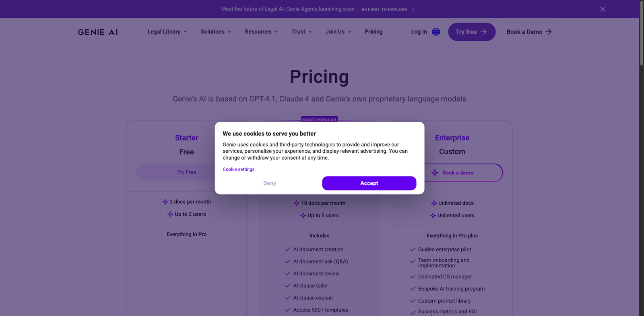Viewport: 644px width, 316px height.
Task: Open the Join Us menu
Action: pos(337,31)
